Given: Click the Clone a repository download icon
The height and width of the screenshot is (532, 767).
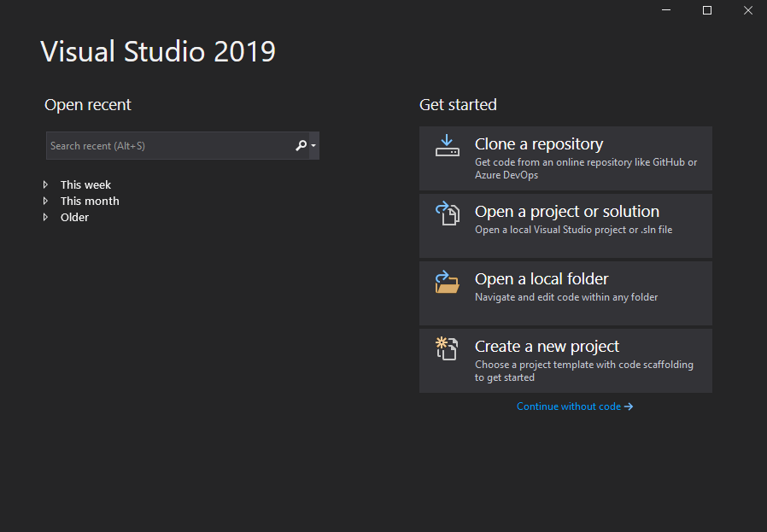Looking at the screenshot, I should (447, 146).
